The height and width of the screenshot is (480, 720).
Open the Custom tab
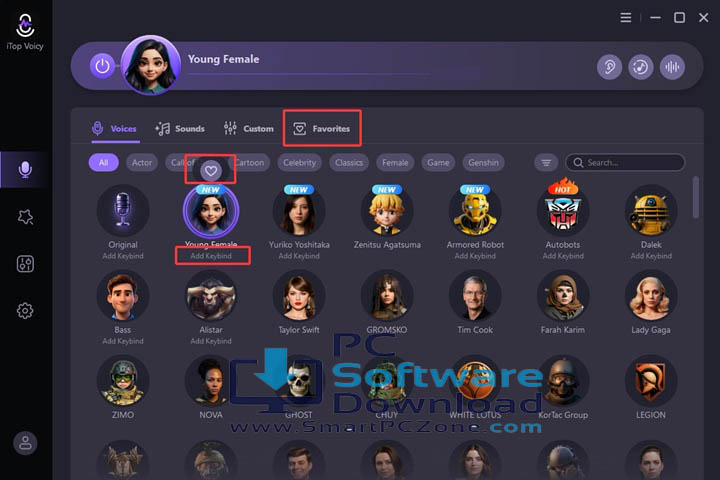[248, 129]
